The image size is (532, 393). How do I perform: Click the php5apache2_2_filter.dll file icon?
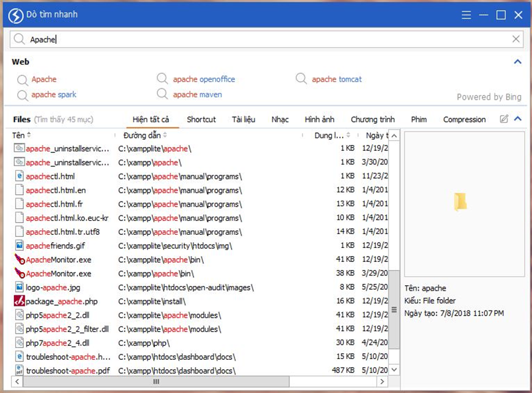pyautogui.click(x=19, y=328)
